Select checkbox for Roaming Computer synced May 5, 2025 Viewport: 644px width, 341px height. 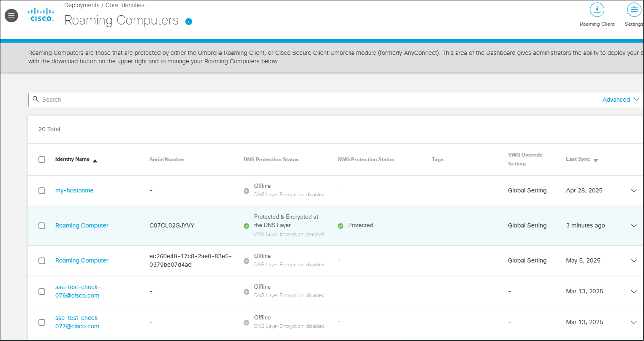(x=42, y=261)
